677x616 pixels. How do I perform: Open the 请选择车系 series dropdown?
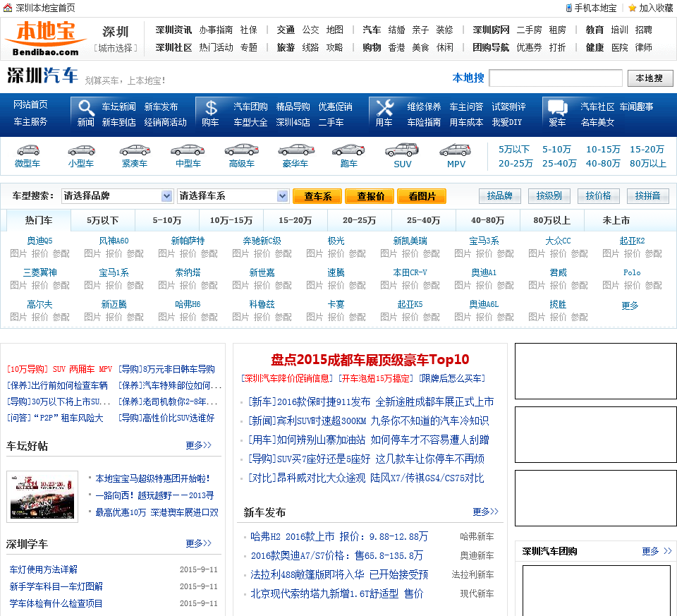point(233,196)
